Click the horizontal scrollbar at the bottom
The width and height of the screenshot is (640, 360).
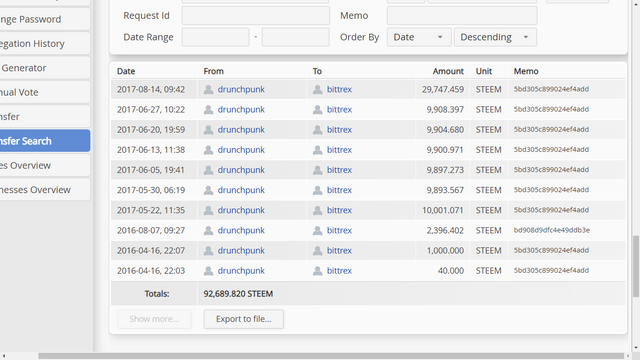(x=331, y=356)
